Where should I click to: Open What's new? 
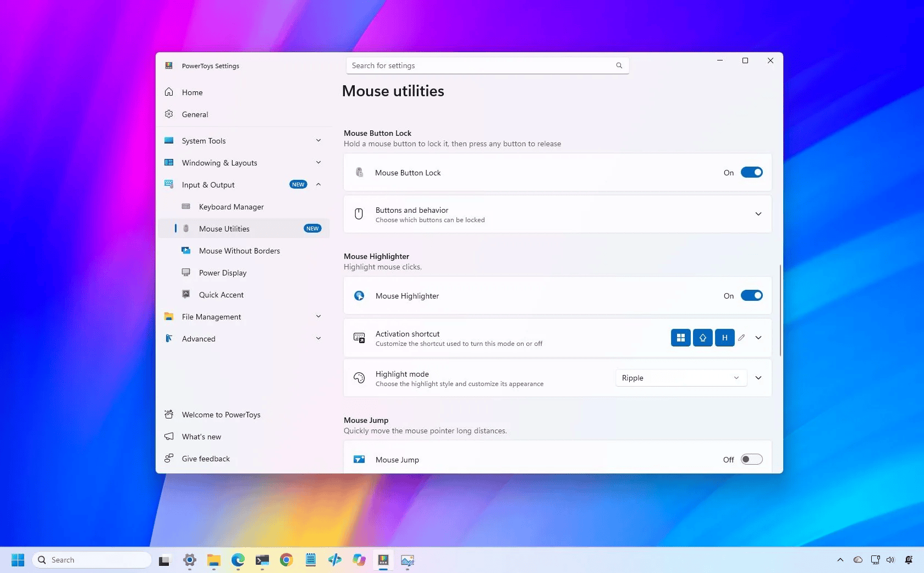click(244, 437)
